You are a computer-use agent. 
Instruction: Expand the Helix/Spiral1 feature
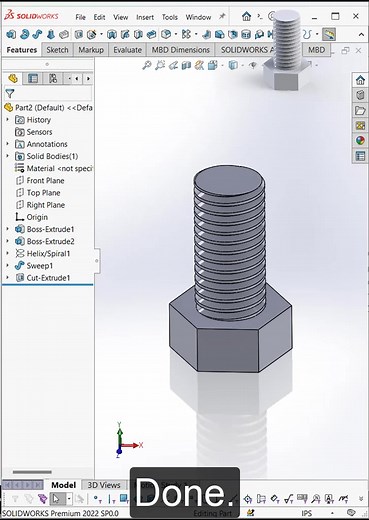point(8,253)
